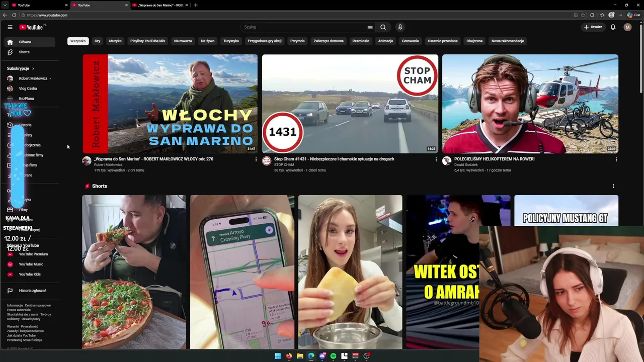Open the YouTube hamburger guide menu
The height and width of the screenshot is (362, 644).
coord(10,27)
